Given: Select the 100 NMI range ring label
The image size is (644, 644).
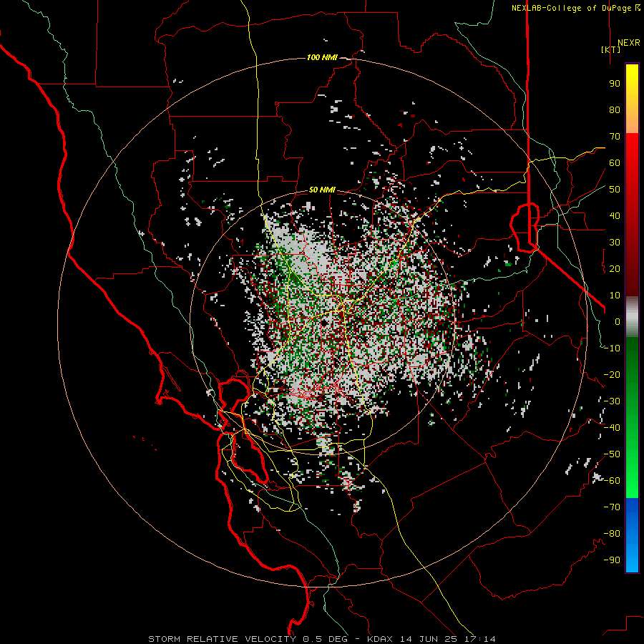Looking at the screenshot, I should pyautogui.click(x=322, y=57).
